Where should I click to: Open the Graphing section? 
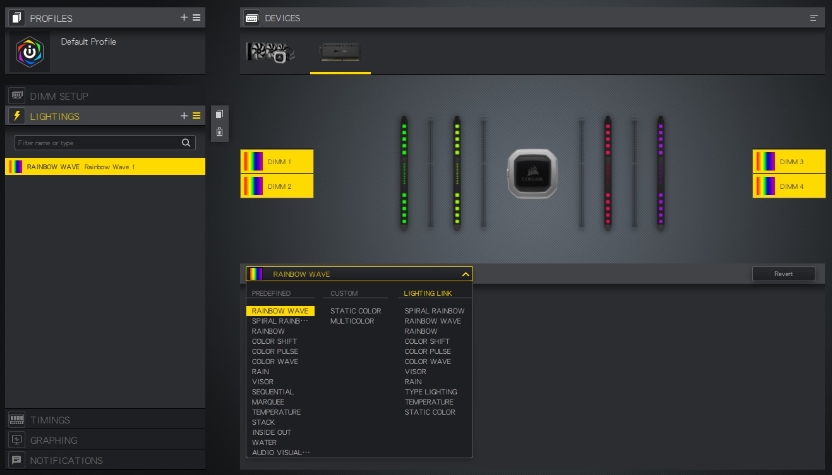(105, 440)
